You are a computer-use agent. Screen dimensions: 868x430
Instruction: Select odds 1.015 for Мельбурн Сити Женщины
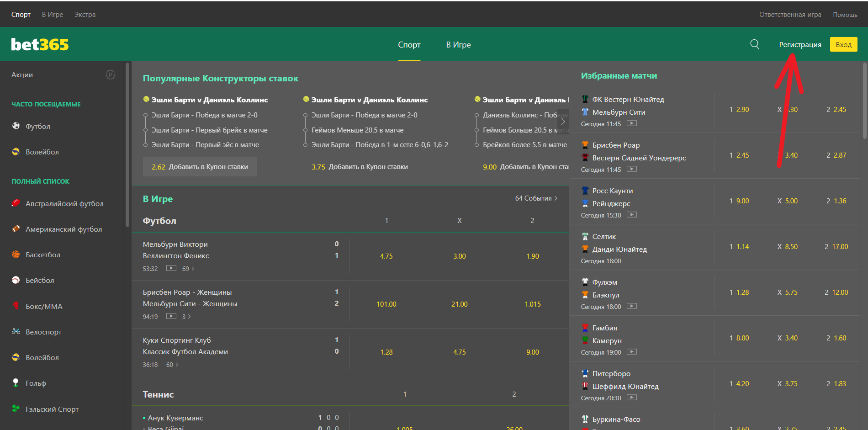point(532,304)
